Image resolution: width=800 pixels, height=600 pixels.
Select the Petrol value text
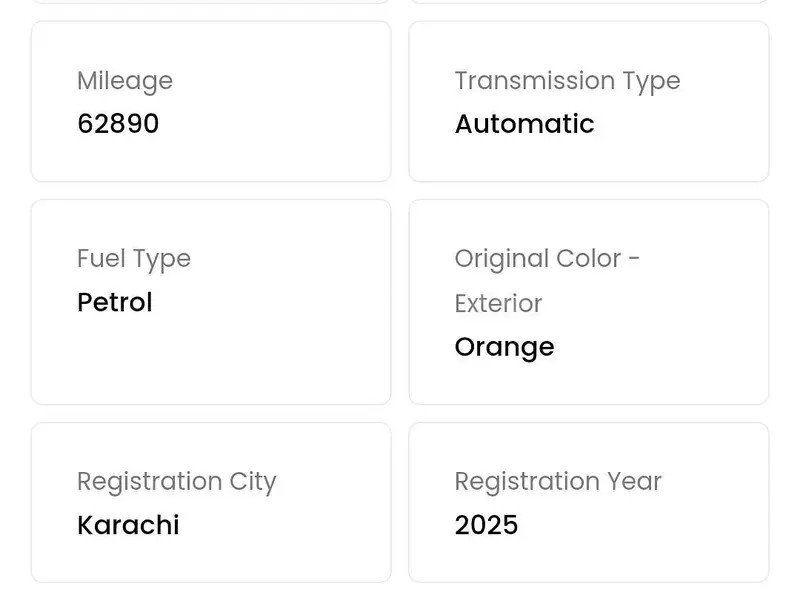pos(115,302)
